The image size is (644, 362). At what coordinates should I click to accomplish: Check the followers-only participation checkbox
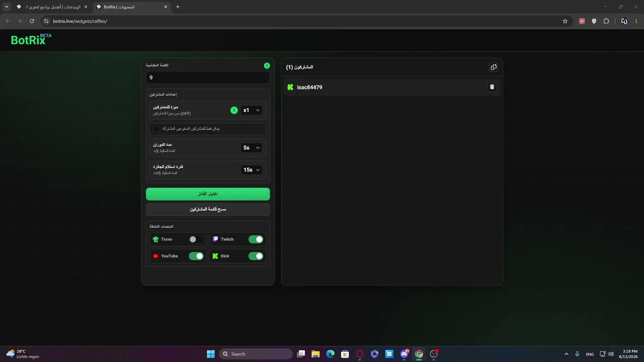(x=156, y=129)
